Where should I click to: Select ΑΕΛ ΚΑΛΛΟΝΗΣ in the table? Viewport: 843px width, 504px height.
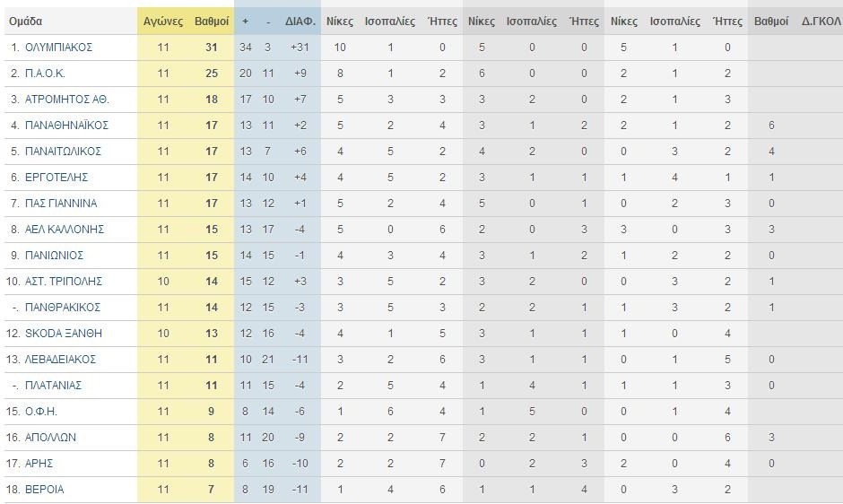[65, 230]
